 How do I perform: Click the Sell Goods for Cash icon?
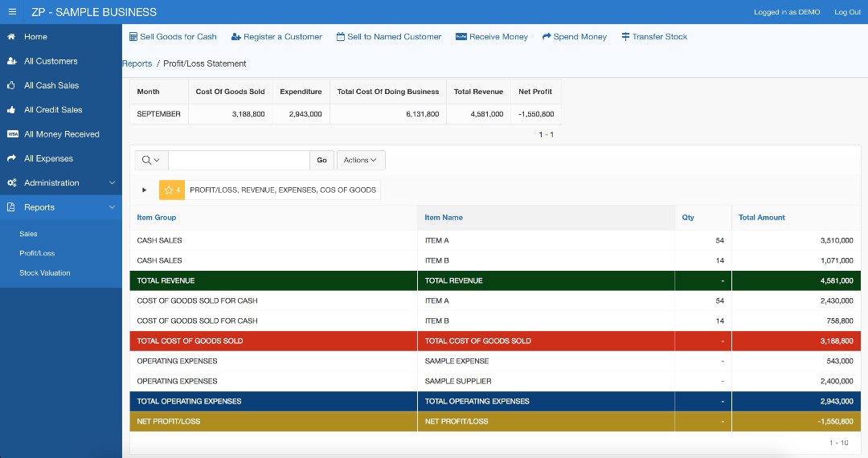click(x=133, y=37)
